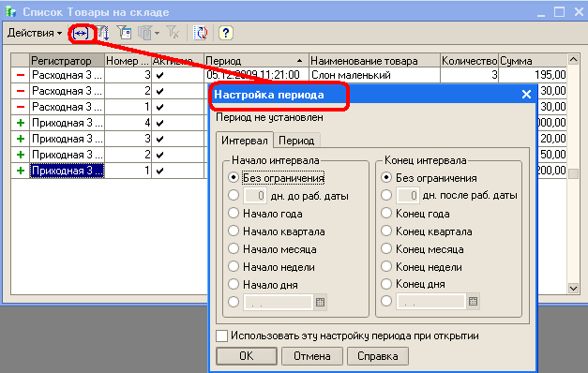Sort by Период column header
The image size is (588, 373).
click(x=256, y=60)
